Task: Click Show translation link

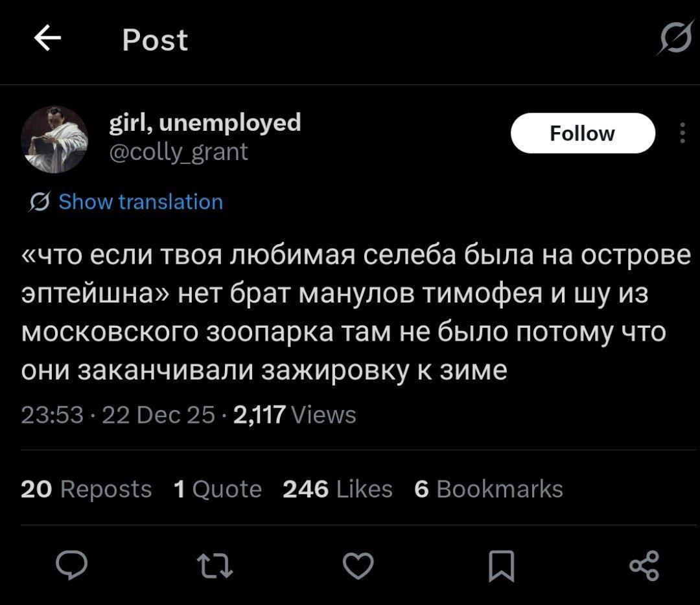Action: (141, 202)
